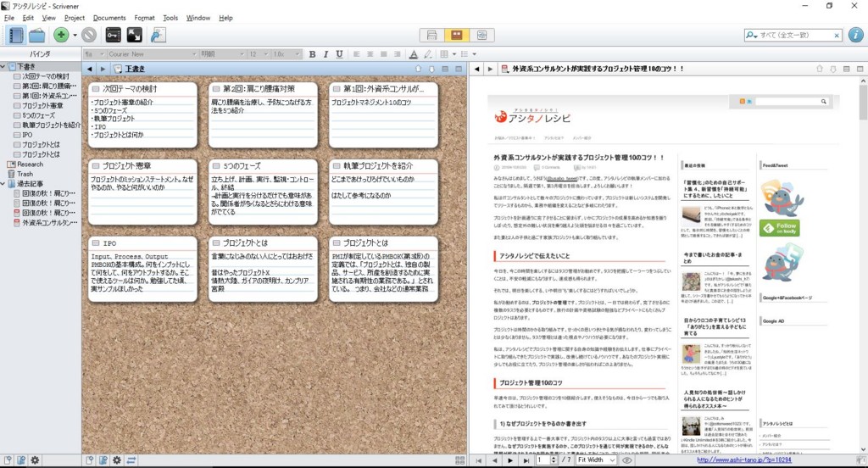Toggle Underline formatting
This screenshot has width=868, height=468.
tap(339, 53)
